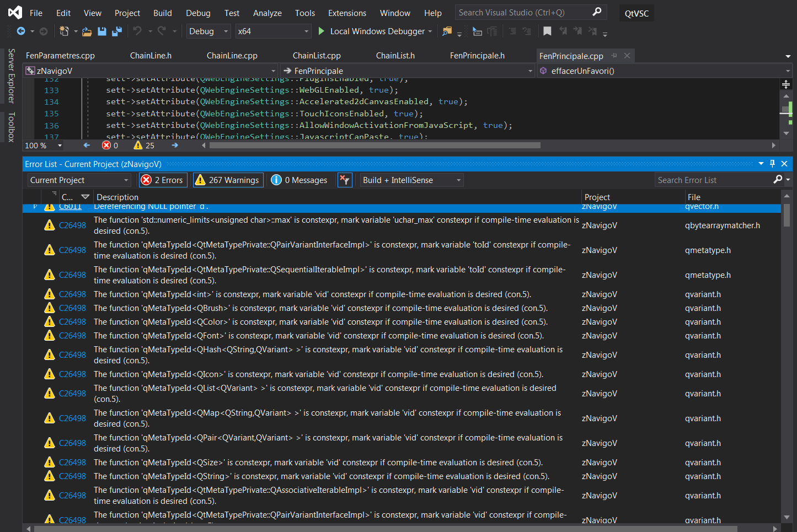Open C26498 link for uchar_max warning
The width and height of the screenshot is (797, 532).
click(x=72, y=225)
